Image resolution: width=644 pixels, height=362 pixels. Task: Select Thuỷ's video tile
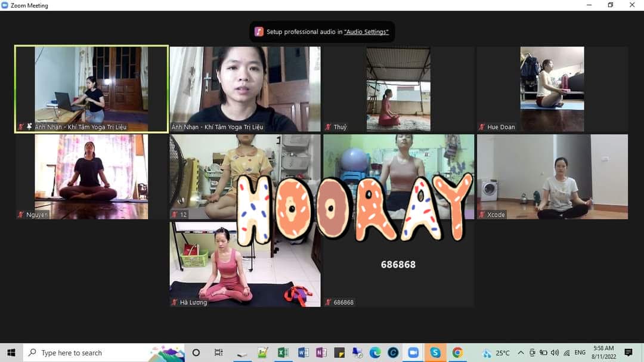398,89
